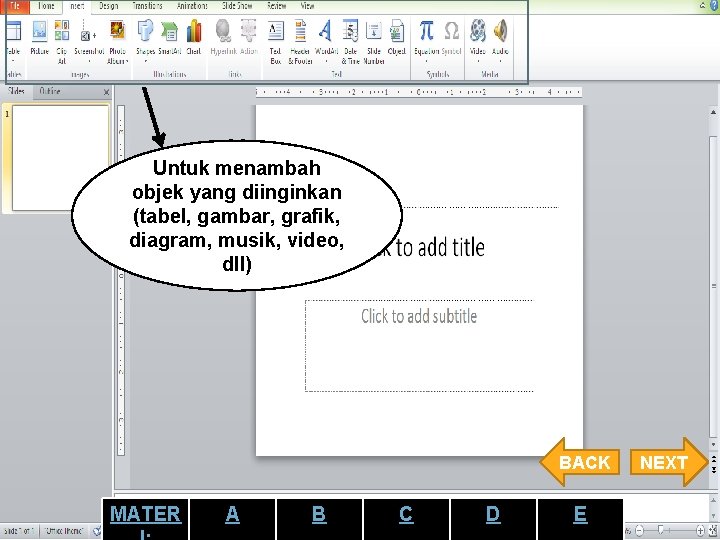Click the zoom out minus button
Viewport: 720px width, 540px height.
tap(639, 531)
